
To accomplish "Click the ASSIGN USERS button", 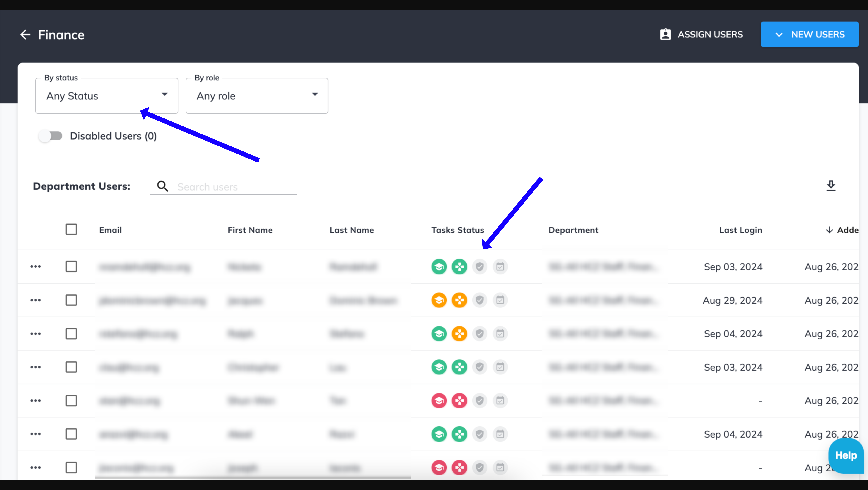I will 701,34.
